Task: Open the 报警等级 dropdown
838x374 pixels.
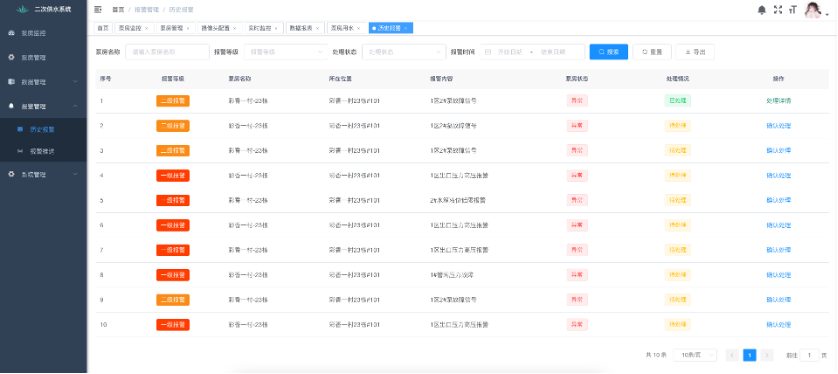Action: tap(285, 52)
